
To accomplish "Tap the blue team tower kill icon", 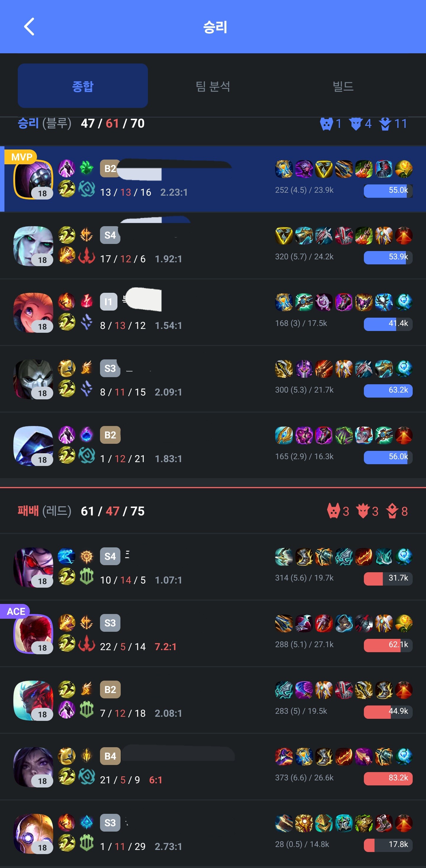I will [385, 124].
